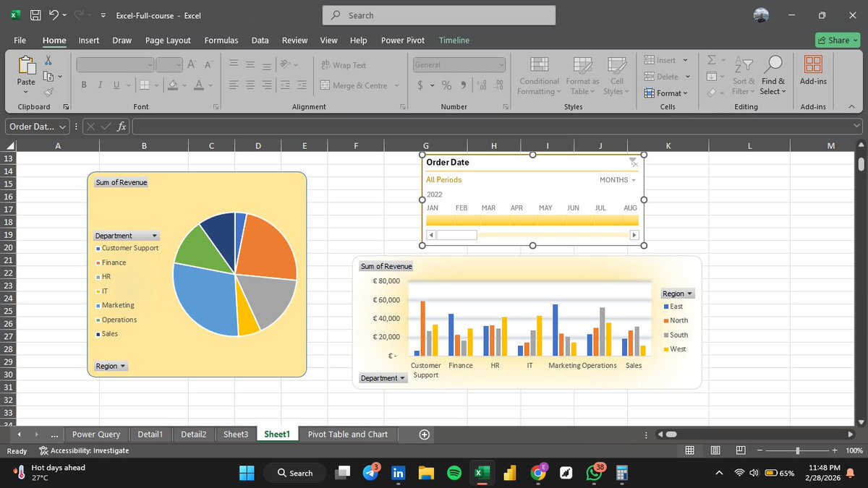Click the Sum of Revenue button on bar chart
This screenshot has height=488, width=868.
[x=386, y=266]
